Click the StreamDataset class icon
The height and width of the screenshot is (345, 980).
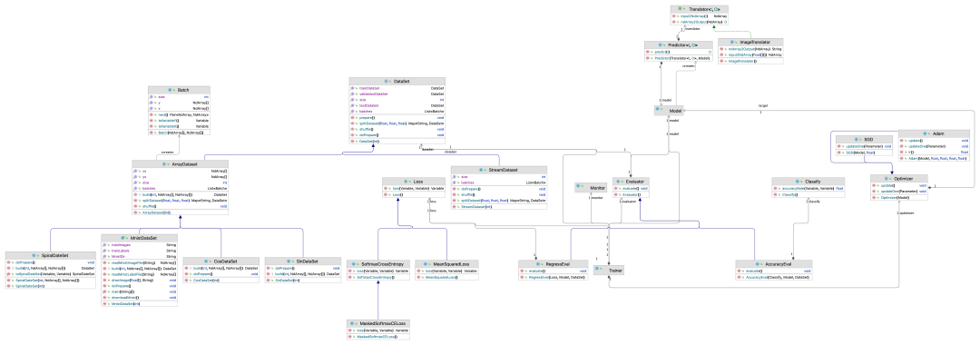point(481,170)
